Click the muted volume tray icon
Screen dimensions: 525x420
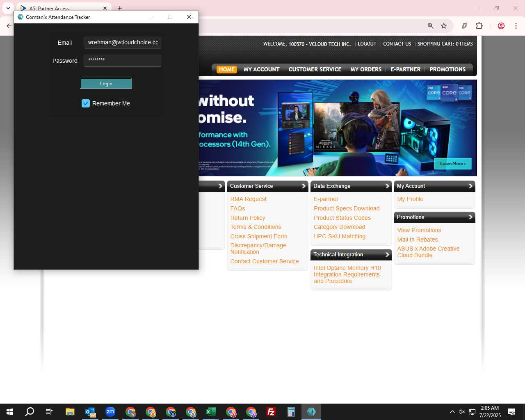coord(462,412)
